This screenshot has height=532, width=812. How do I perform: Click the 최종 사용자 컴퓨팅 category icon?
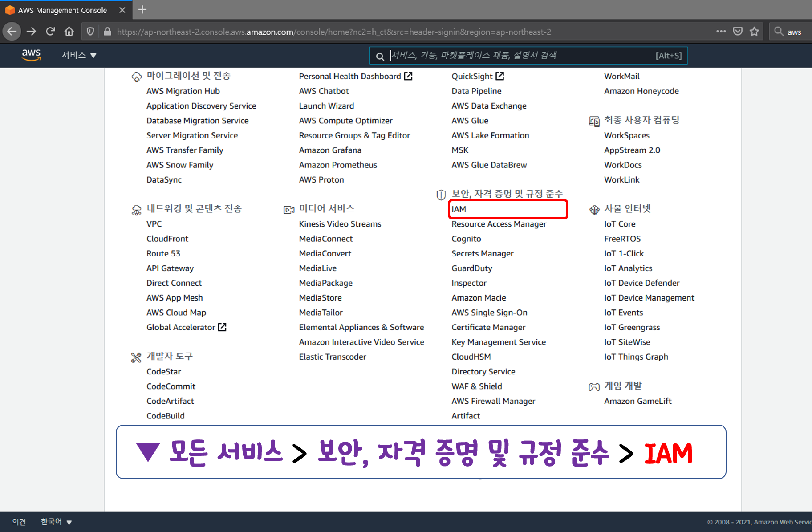pos(594,121)
